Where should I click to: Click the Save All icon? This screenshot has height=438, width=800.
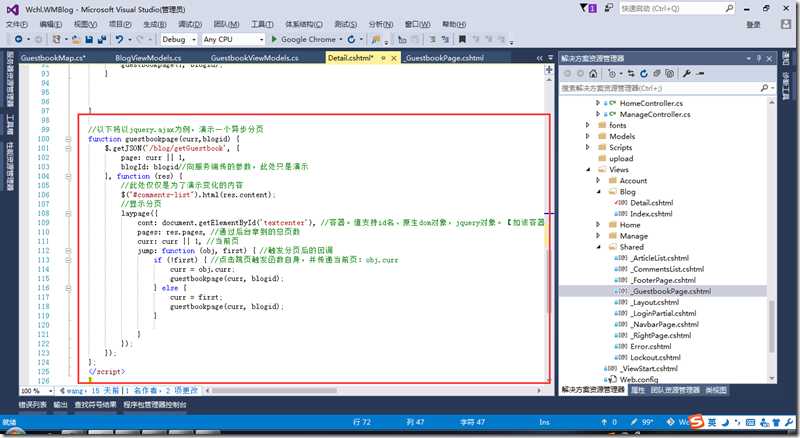(x=102, y=39)
